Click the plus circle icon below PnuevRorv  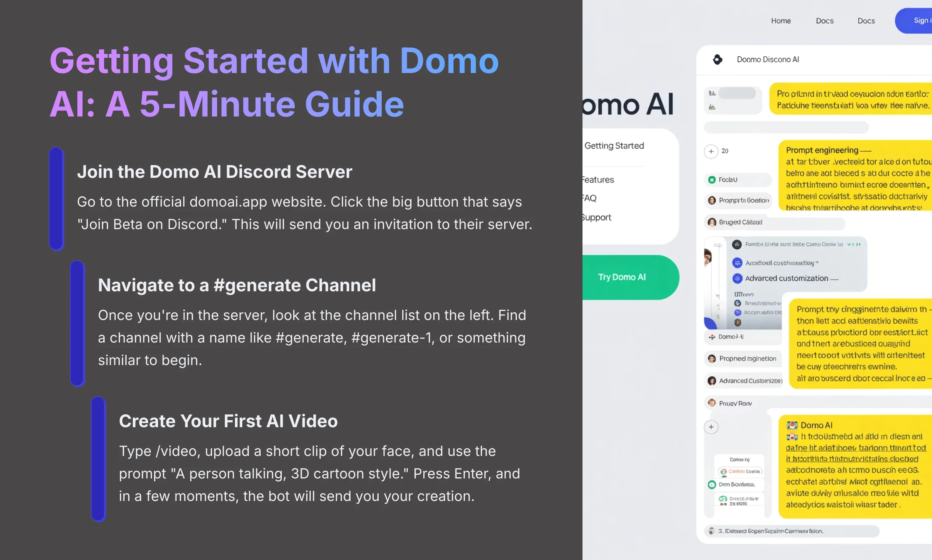click(711, 427)
